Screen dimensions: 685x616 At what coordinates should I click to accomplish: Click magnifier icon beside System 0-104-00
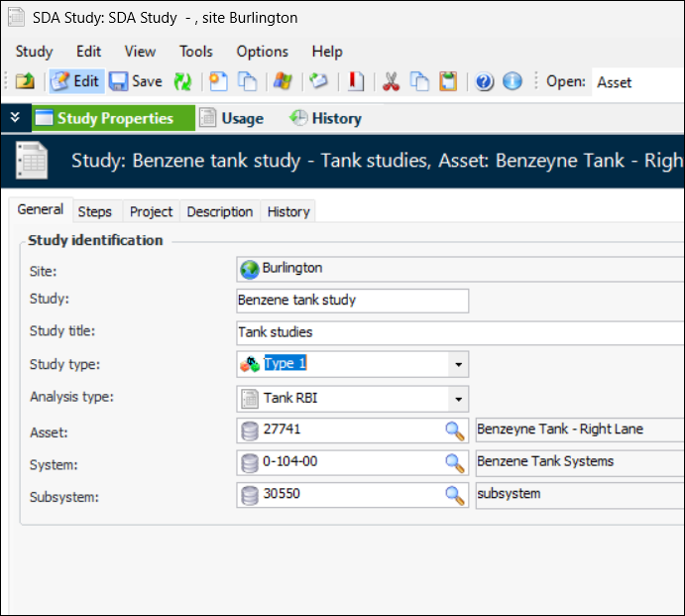pos(454,461)
